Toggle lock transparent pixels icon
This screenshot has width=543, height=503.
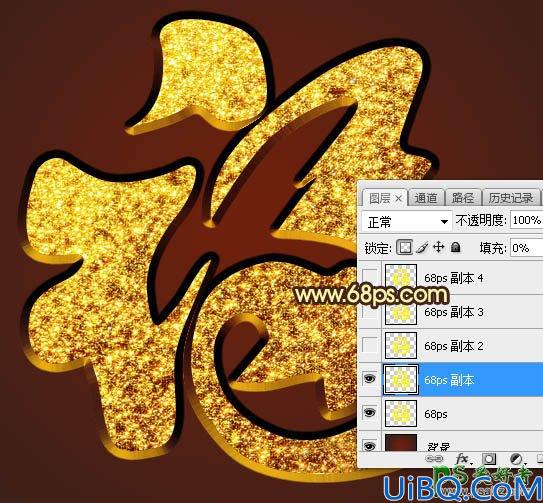pyautogui.click(x=404, y=247)
